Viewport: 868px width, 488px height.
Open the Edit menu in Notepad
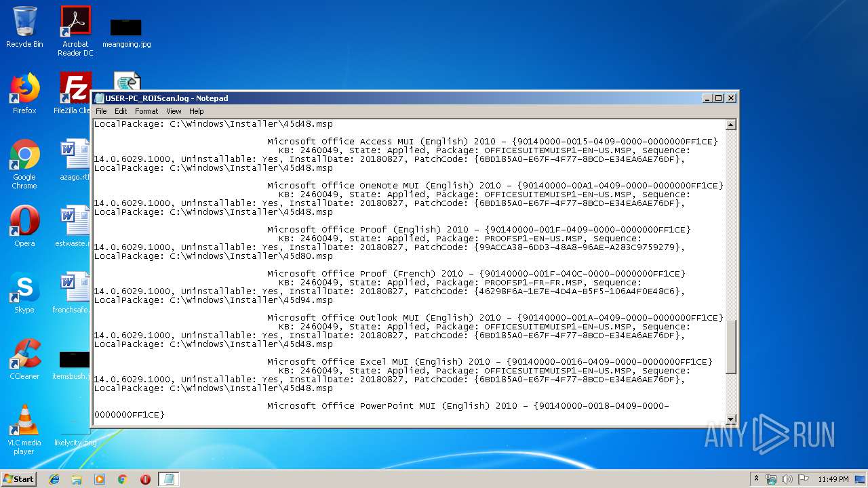(x=121, y=111)
